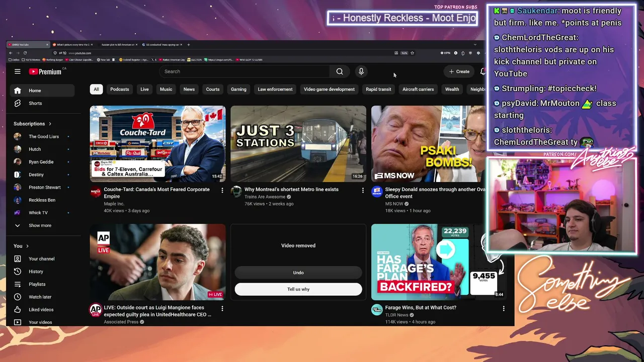Switch to the US conducted mass spying tab
Image resolution: width=644 pixels, height=362 pixels.
[163, 45]
